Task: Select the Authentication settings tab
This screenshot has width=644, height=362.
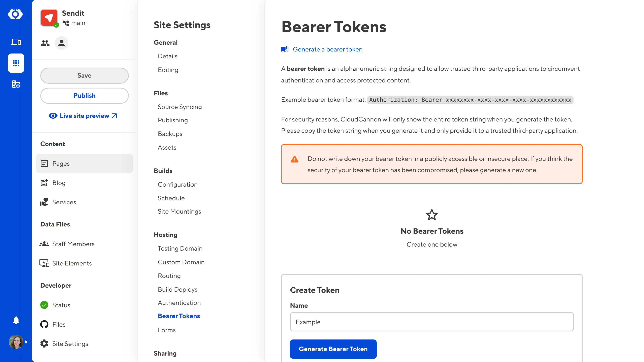Action: (179, 303)
